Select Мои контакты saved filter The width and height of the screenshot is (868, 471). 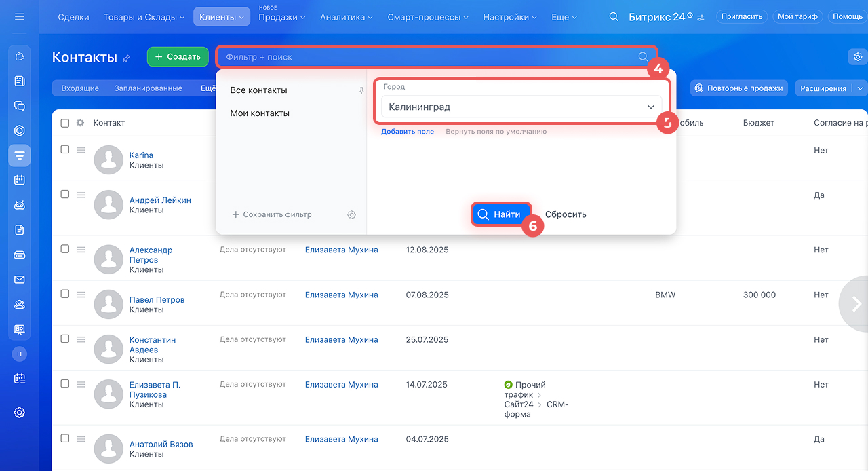260,113
